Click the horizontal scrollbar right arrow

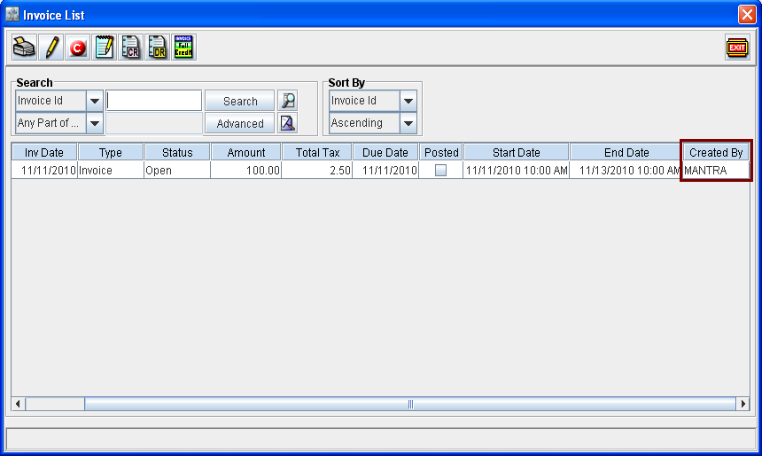pyautogui.click(x=743, y=403)
